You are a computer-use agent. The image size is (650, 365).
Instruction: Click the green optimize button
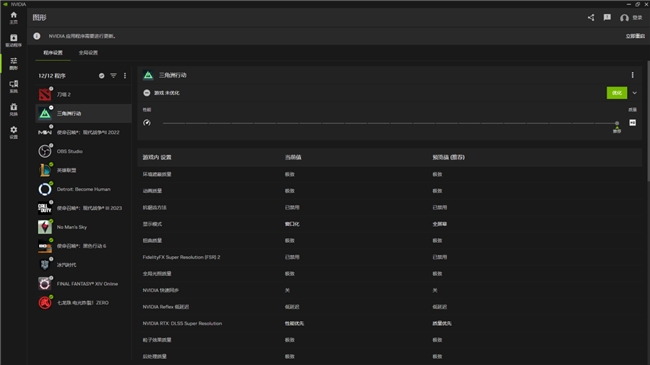coord(616,93)
